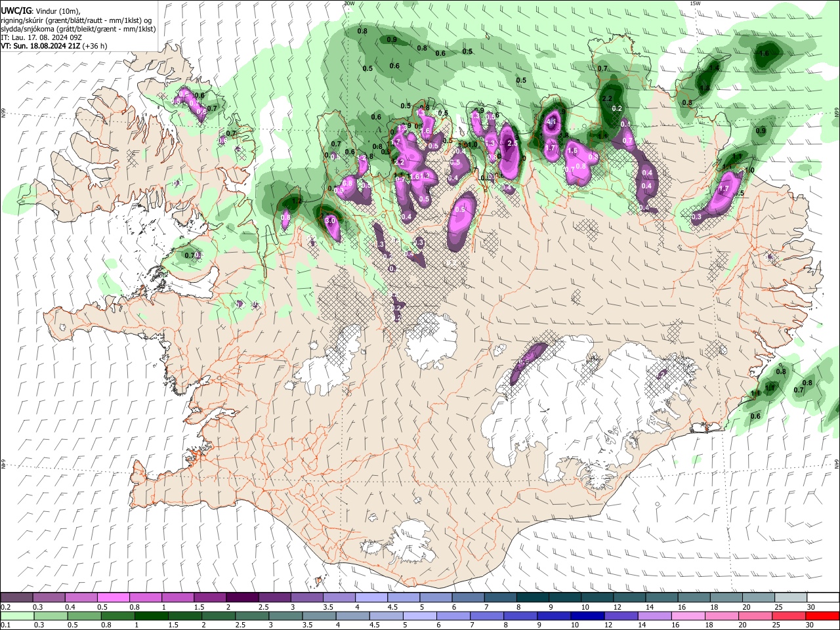Pick the green rain swatch between 0.5 and 0.8
840x630 pixels.
(84, 616)
